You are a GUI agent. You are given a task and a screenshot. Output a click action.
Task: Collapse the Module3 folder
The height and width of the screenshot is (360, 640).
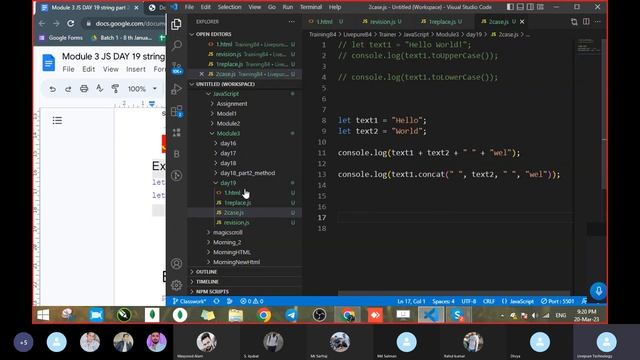[x=228, y=133]
